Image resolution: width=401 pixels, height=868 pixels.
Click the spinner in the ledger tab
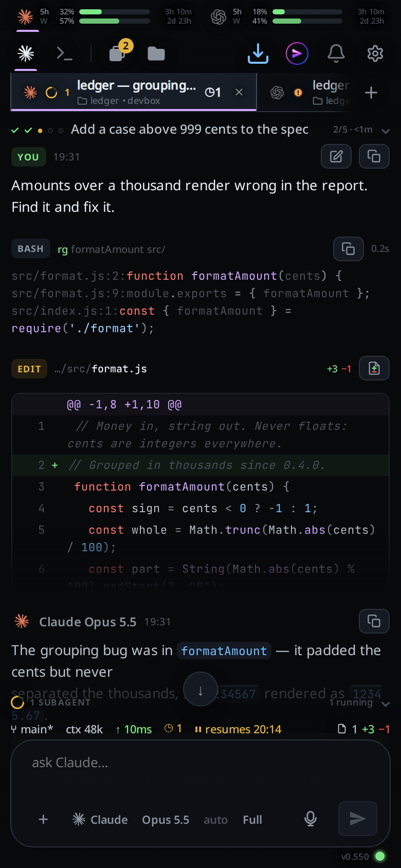click(x=51, y=93)
